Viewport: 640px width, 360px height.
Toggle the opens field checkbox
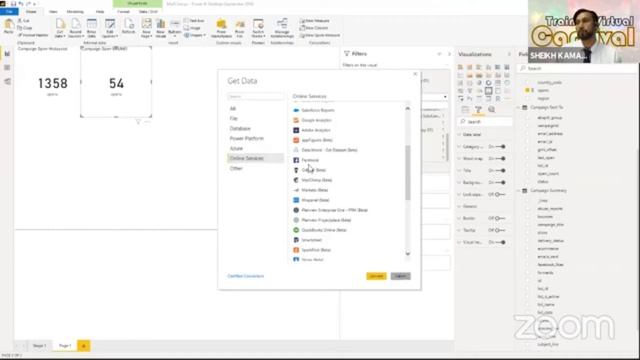(527, 90)
